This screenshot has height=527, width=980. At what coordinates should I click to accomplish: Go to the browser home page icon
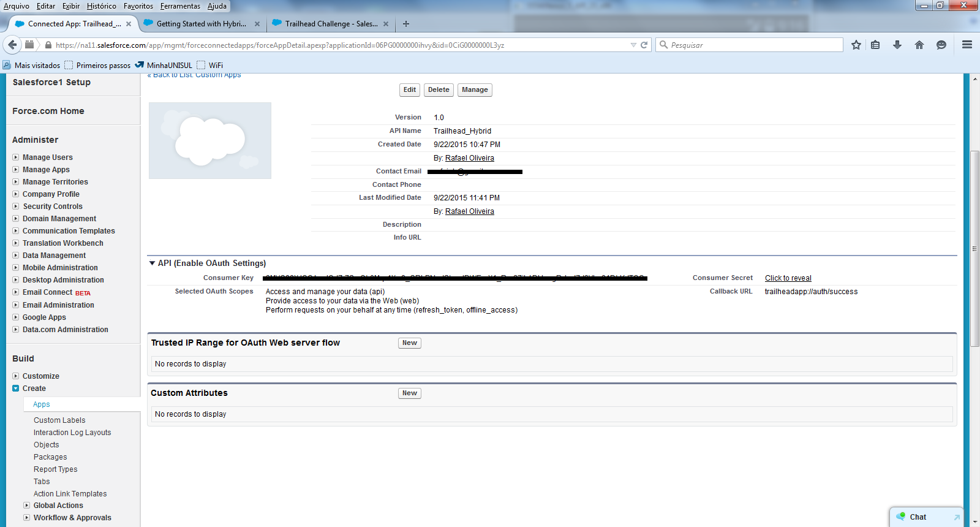point(919,45)
